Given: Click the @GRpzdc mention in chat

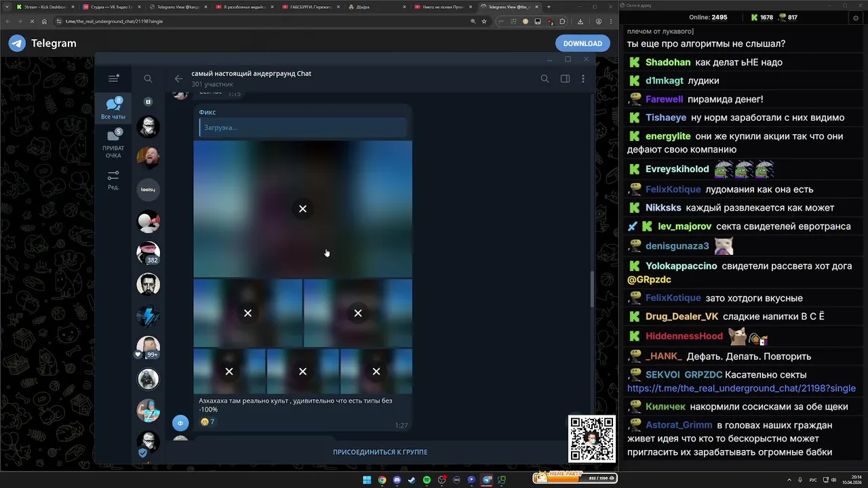Looking at the screenshot, I should tap(649, 279).
